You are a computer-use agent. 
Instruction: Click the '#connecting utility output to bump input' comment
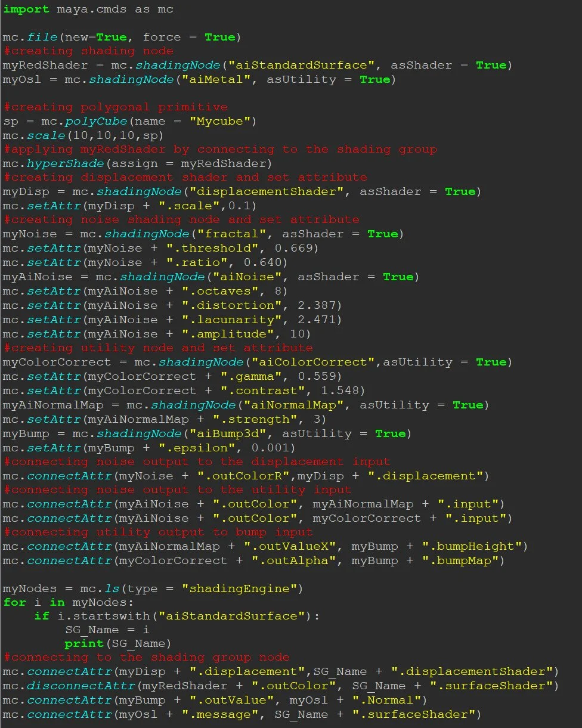[157, 532]
